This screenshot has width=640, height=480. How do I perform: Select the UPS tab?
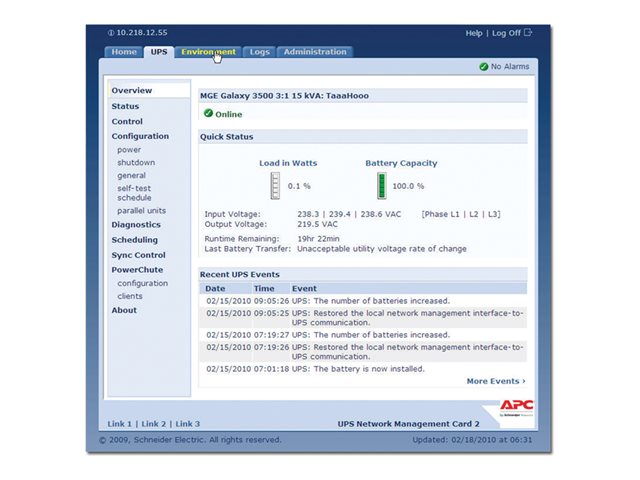coord(159,52)
